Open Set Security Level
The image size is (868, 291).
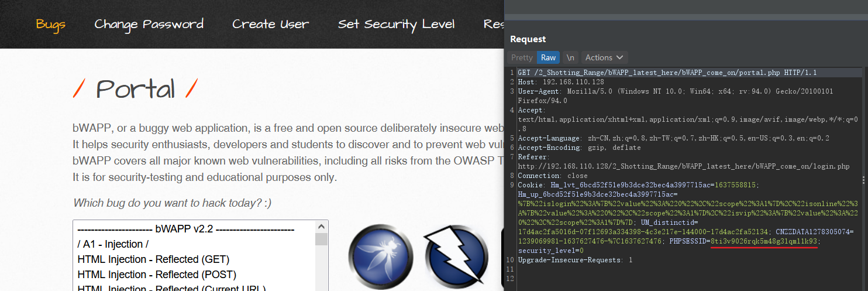tap(396, 24)
